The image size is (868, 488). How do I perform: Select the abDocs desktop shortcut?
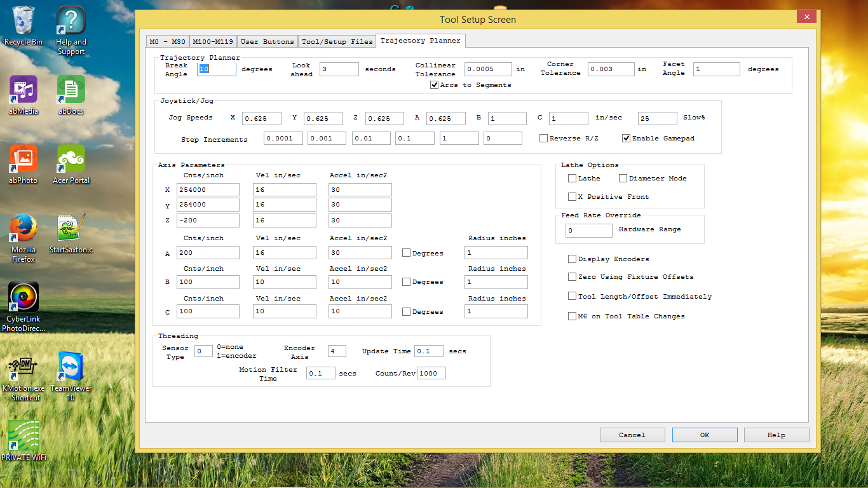pyautogui.click(x=71, y=90)
